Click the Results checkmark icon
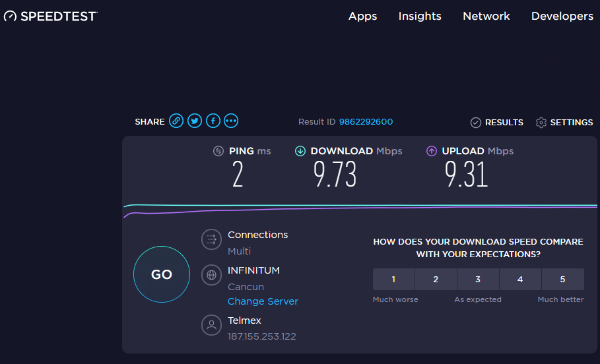This screenshot has height=364, width=600. click(475, 123)
